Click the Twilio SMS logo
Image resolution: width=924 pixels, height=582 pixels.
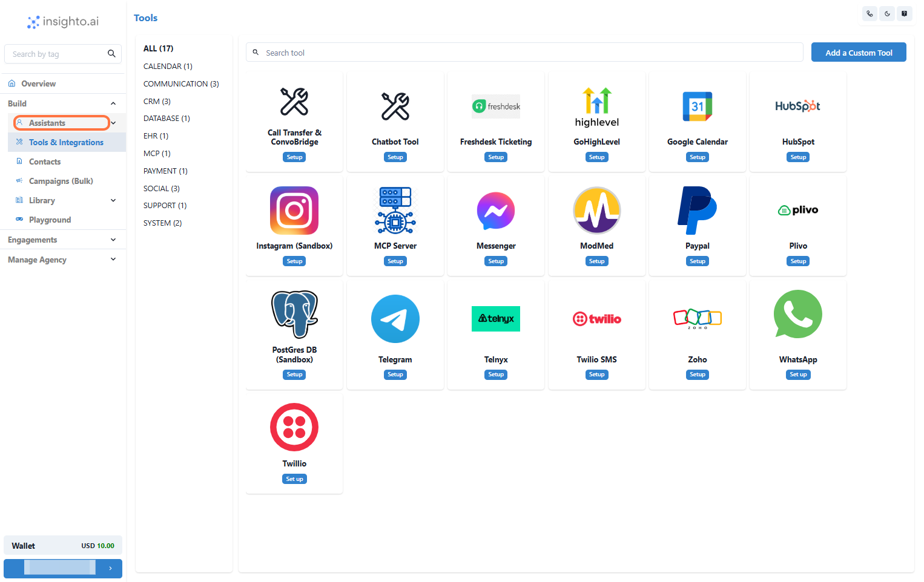pyautogui.click(x=597, y=319)
